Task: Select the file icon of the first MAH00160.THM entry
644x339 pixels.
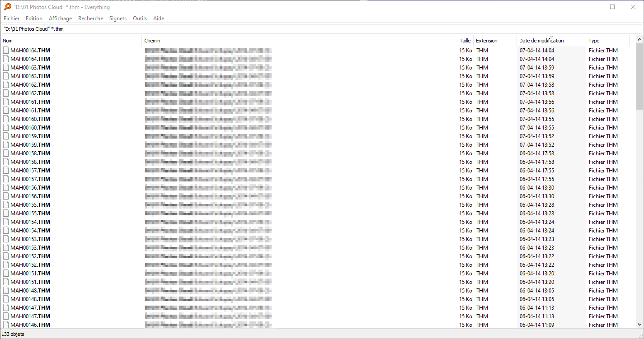Action: pos(6,119)
